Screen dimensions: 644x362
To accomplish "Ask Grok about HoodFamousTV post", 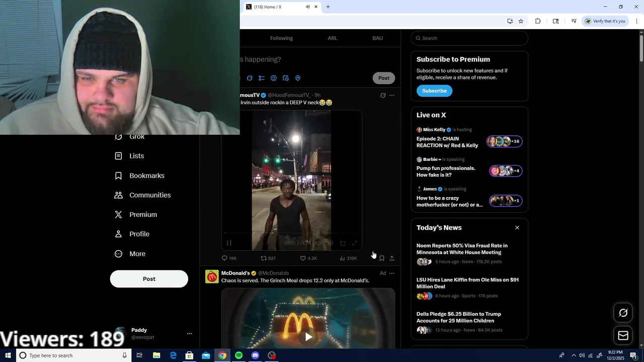I will click(x=383, y=95).
